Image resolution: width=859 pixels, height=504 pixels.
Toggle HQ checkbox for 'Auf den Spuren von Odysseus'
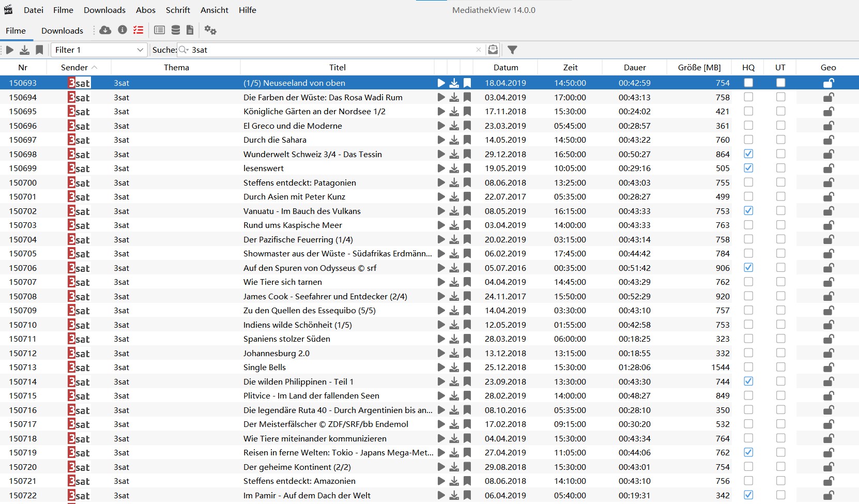748,267
